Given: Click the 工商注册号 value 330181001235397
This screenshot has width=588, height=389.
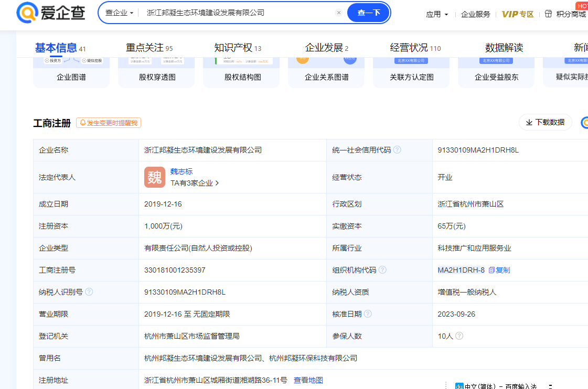Looking at the screenshot, I should click(x=175, y=270).
